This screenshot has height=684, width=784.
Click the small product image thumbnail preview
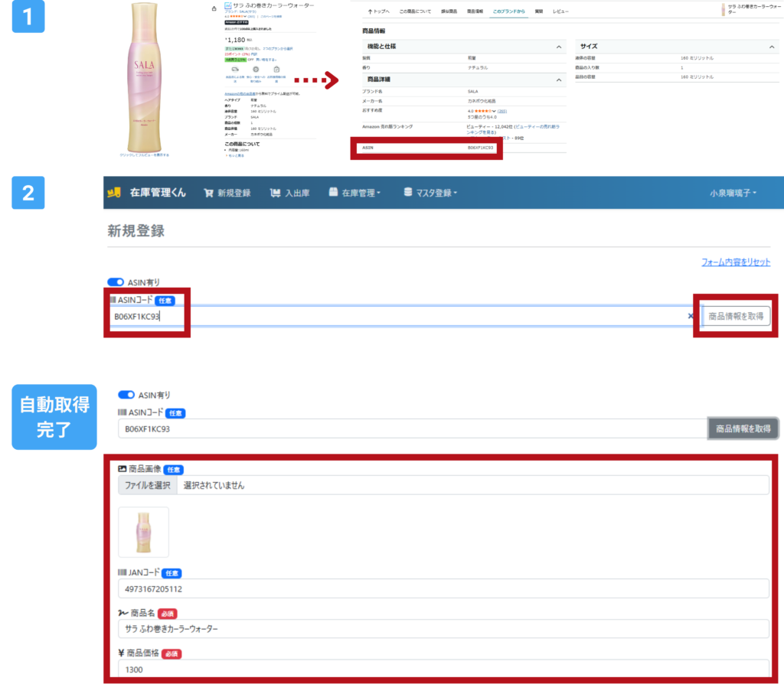[144, 532]
